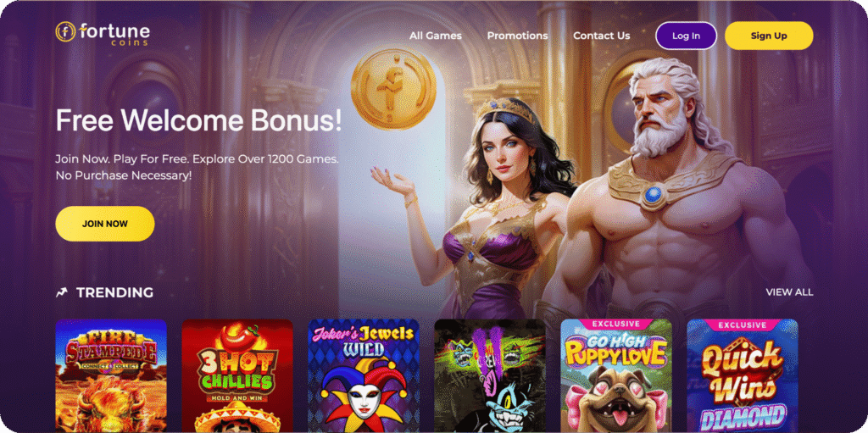Click the Exclusive badge on Puppy Love
The image size is (868, 433).
[616, 324]
